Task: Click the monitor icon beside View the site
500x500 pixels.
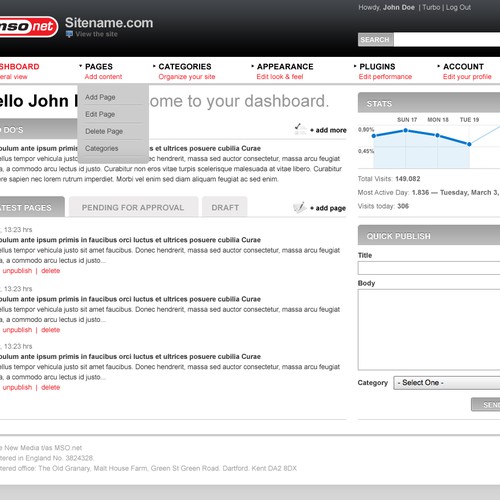Action: (69, 34)
